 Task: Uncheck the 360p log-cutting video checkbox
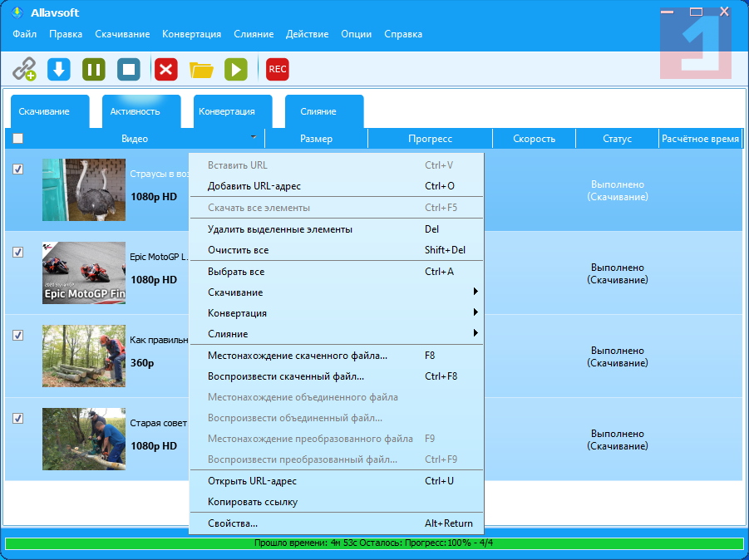(x=17, y=335)
